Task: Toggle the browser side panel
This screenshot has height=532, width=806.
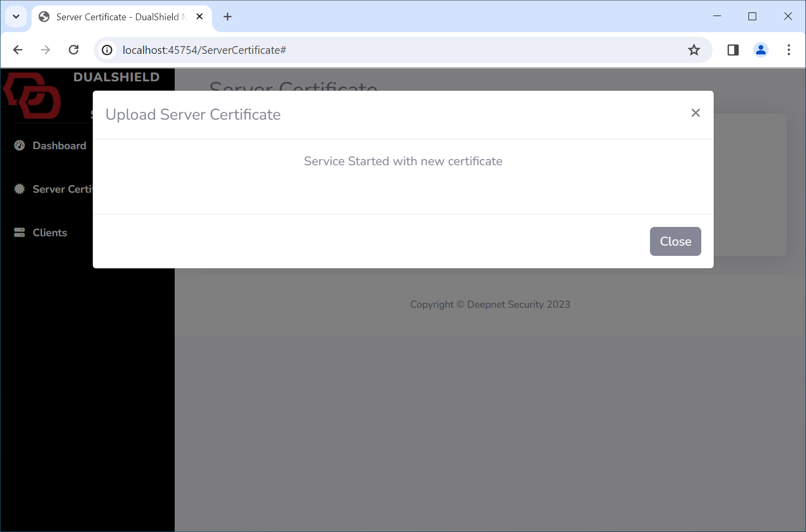Action: (x=733, y=50)
